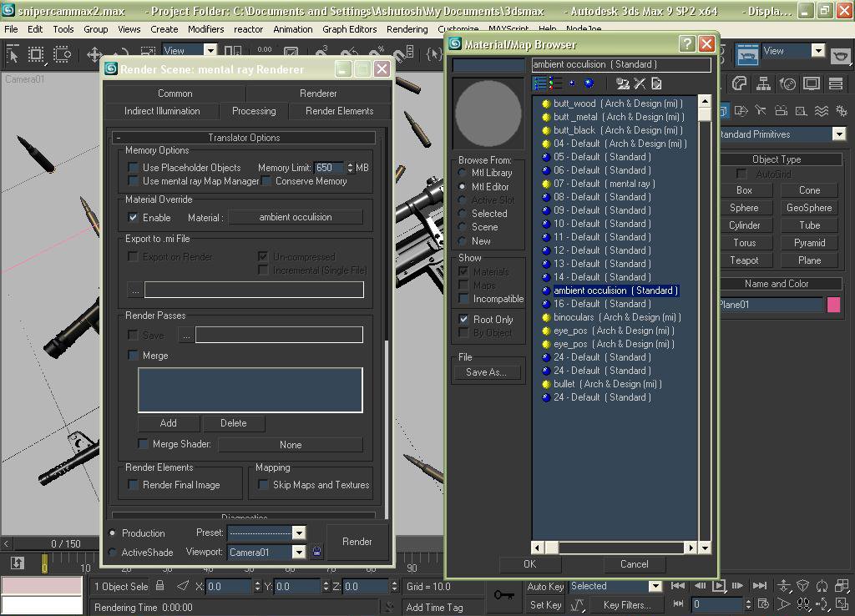Screen dimensions: 855x616
Task: Switch to the Render Elements tab
Action: tap(339, 111)
